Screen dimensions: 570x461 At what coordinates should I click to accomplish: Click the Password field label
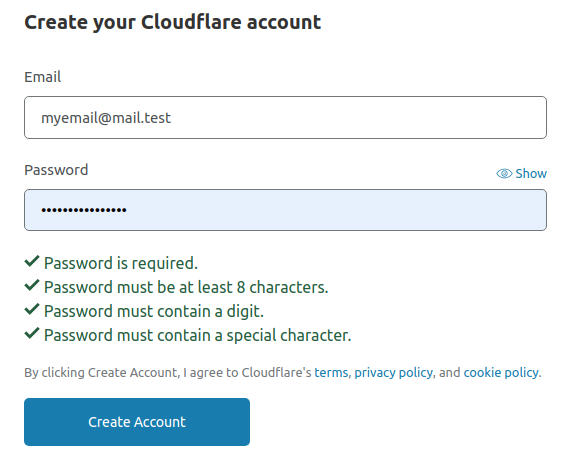click(56, 170)
